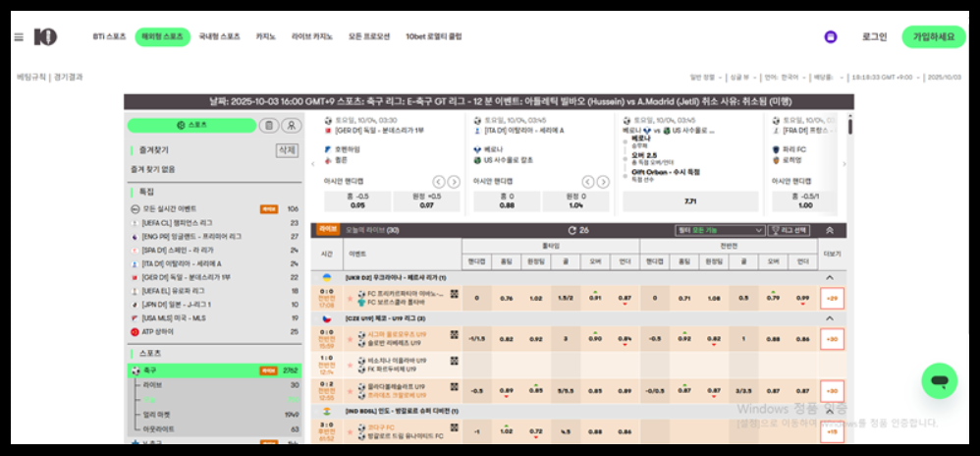Open the 싱글 뷰 dropdown

click(743, 78)
